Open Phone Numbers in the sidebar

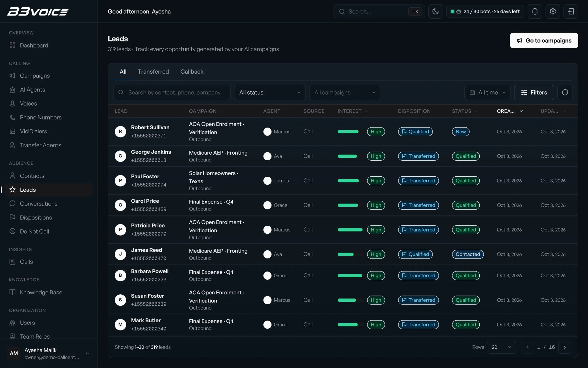point(49,117)
